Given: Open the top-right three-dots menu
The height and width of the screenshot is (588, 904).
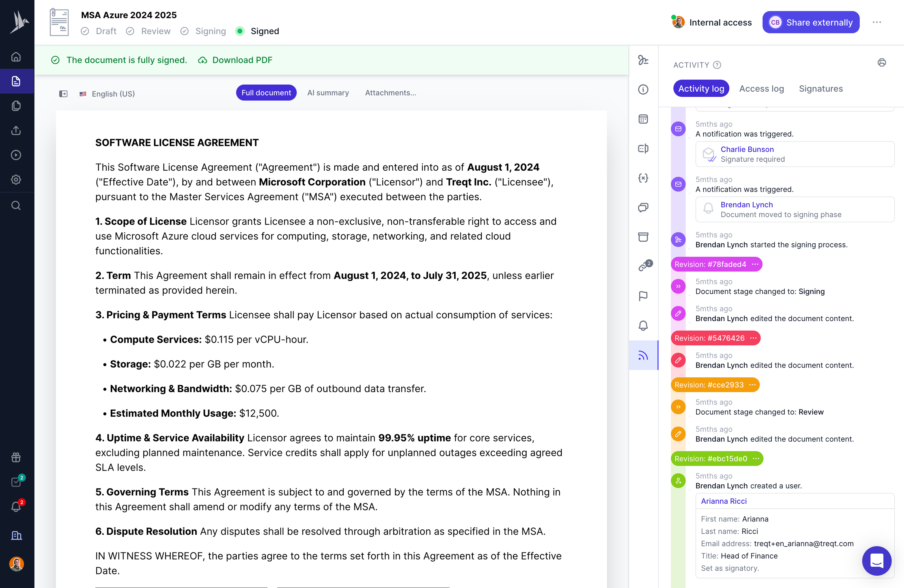Looking at the screenshot, I should click(x=877, y=22).
